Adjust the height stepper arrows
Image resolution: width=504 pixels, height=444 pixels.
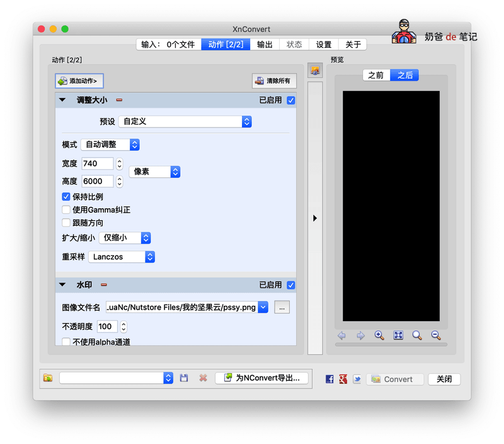[120, 182]
